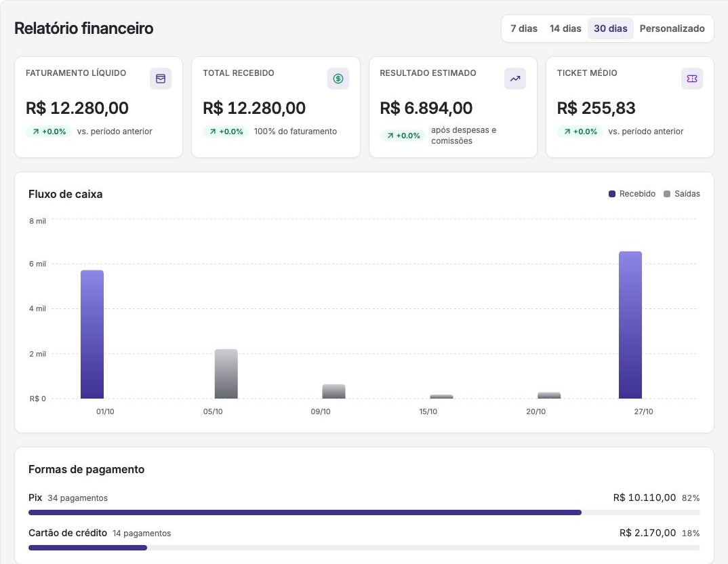The width and height of the screenshot is (728, 564).
Task: Click the Fluxo de caixa title
Action: click(66, 194)
